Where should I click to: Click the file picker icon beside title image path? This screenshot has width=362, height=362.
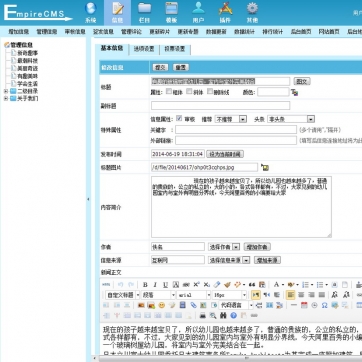click(265, 167)
